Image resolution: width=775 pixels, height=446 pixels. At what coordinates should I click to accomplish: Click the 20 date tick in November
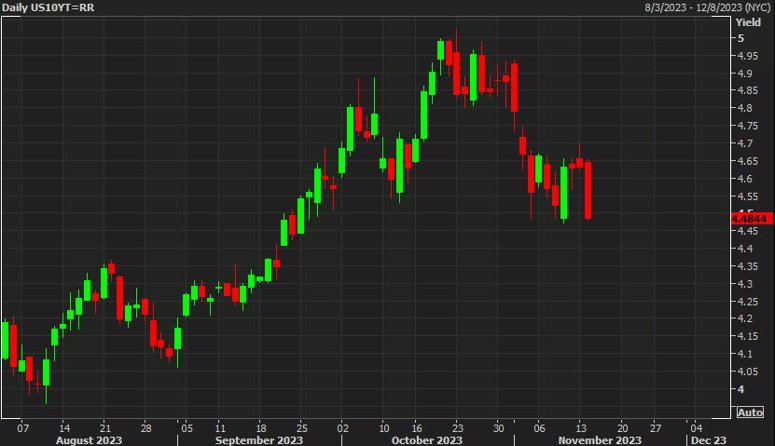pos(623,428)
